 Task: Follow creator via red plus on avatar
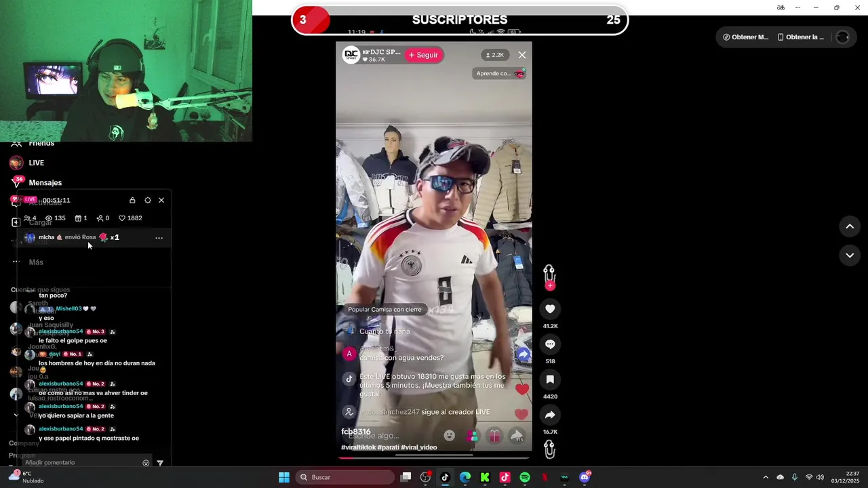point(550,285)
